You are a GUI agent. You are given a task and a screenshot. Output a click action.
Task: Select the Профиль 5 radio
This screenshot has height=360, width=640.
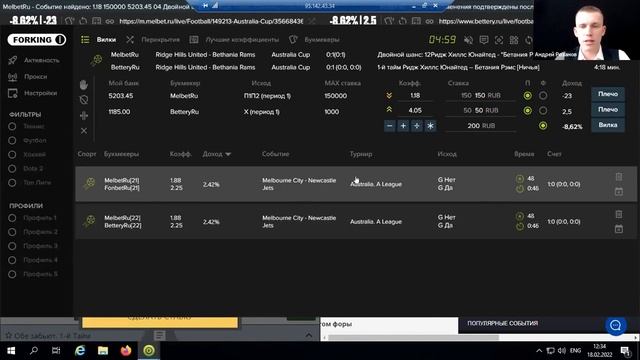pos(12,274)
